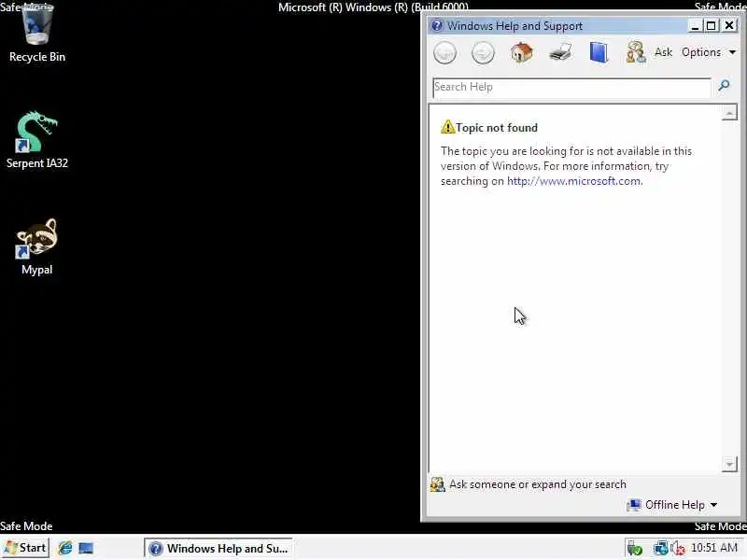This screenshot has width=747, height=560.
Task: Print the current help topic
Action: click(x=560, y=52)
